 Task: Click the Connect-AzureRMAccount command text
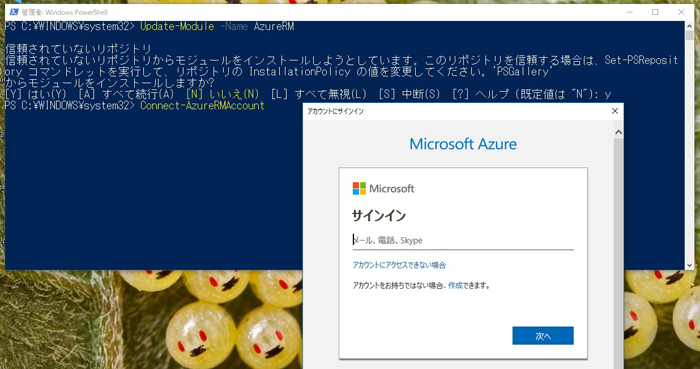[x=202, y=106]
